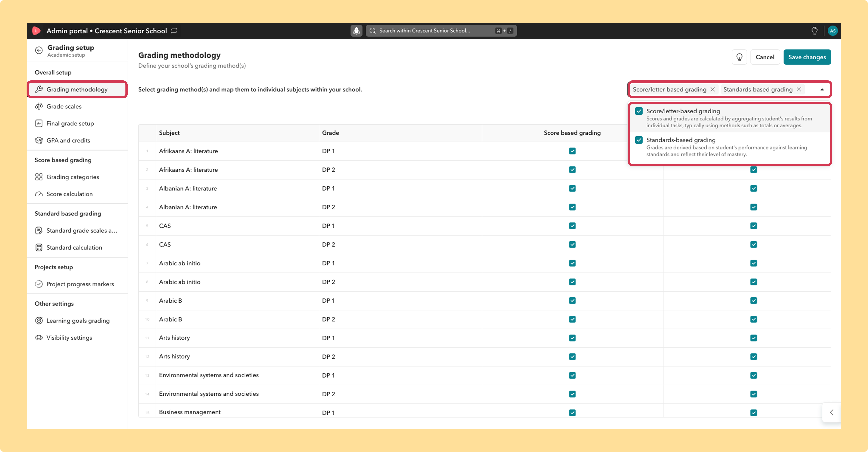Click the Grading methodology page title

179,55
